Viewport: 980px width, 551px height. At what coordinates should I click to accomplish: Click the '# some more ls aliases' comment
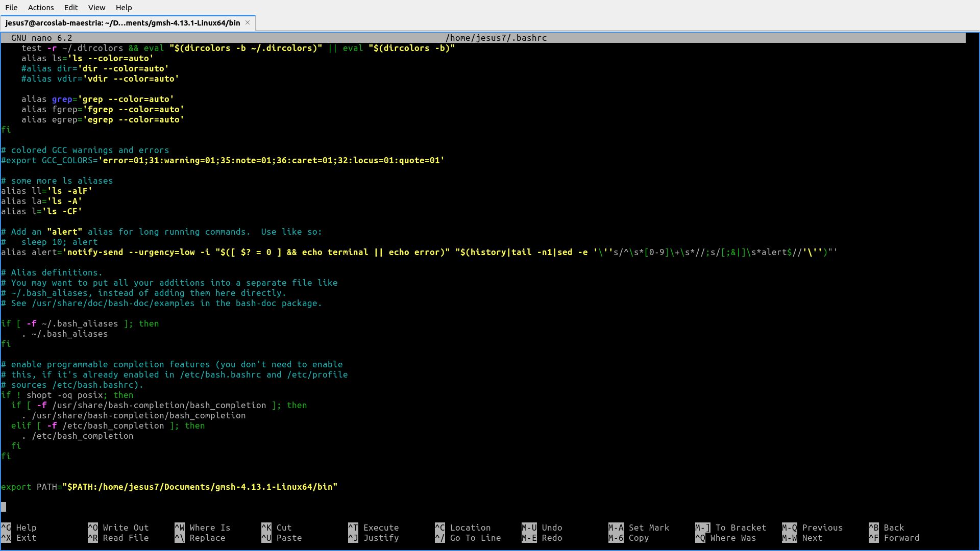(x=57, y=181)
